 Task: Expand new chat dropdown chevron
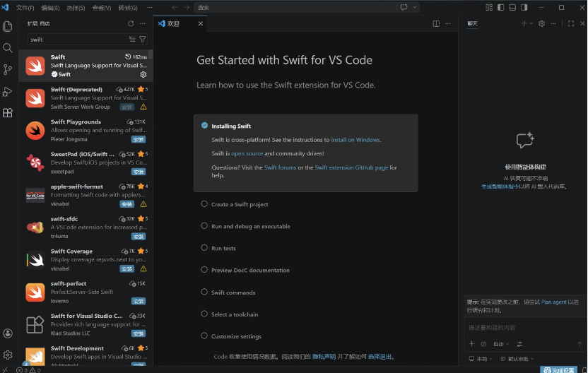(x=531, y=23)
